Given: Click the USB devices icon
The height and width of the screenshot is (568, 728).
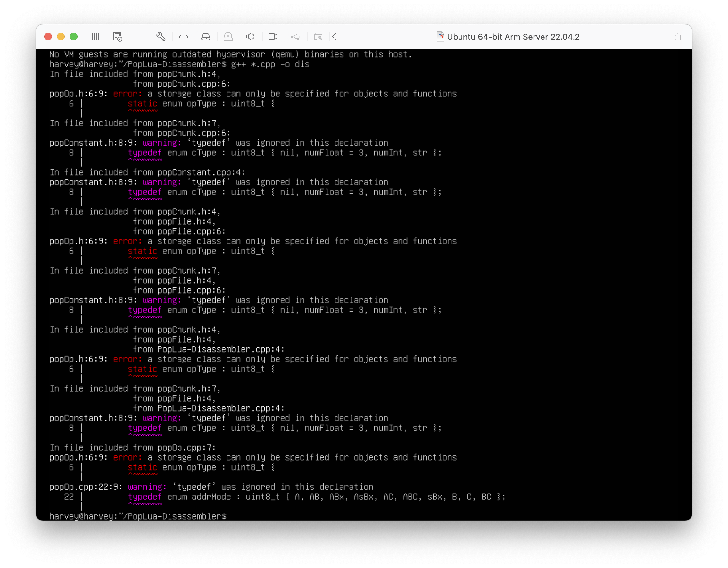Looking at the screenshot, I should tap(295, 37).
